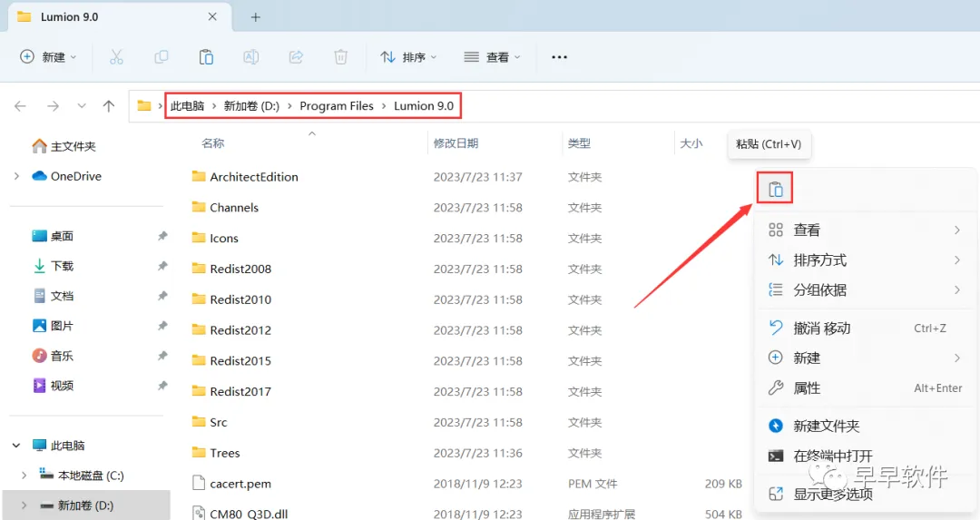
Task: Sort by the 大小 column header
Action: pos(691,143)
